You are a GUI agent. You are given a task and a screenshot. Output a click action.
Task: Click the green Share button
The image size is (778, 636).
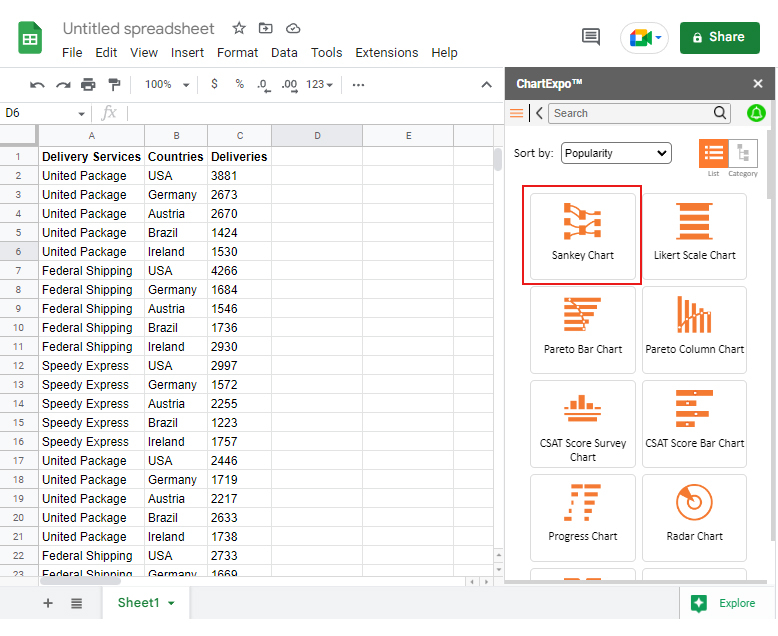719,38
